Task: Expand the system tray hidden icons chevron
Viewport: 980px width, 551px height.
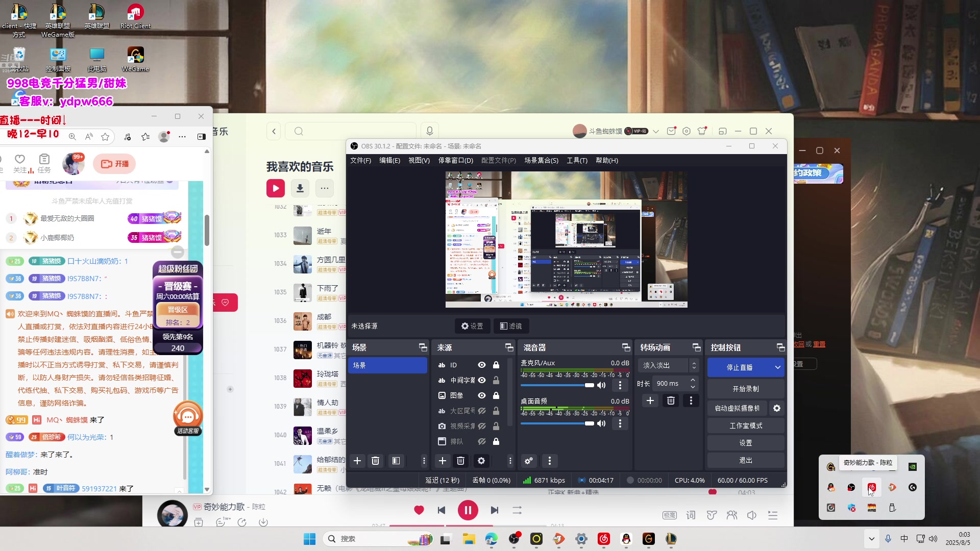Action: (x=871, y=539)
